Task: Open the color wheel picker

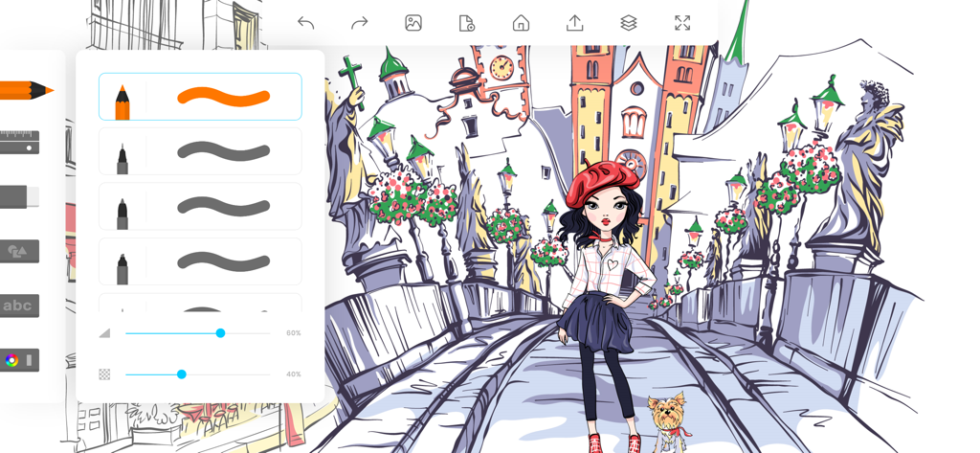Action: pos(11,360)
